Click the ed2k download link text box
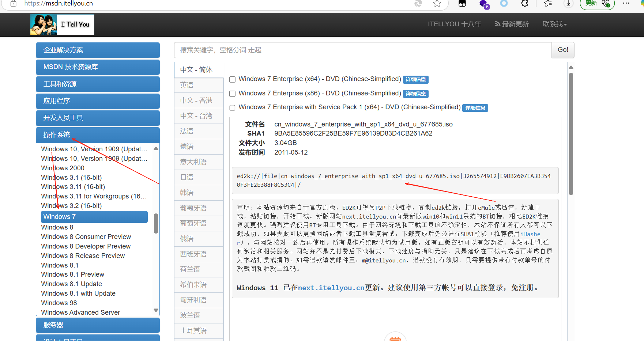 (x=395, y=181)
